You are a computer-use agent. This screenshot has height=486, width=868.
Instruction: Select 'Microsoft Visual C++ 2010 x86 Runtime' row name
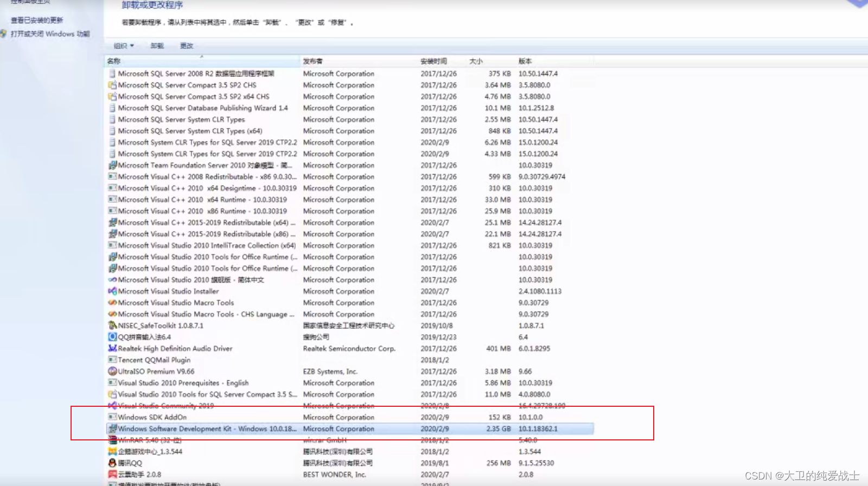click(202, 211)
